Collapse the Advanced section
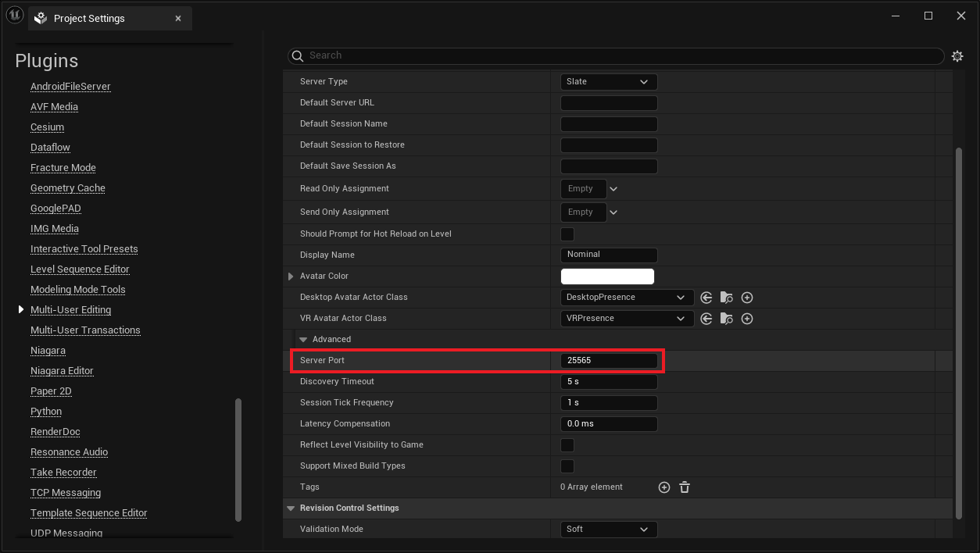Screen dimensions: 980x553 click(303, 340)
